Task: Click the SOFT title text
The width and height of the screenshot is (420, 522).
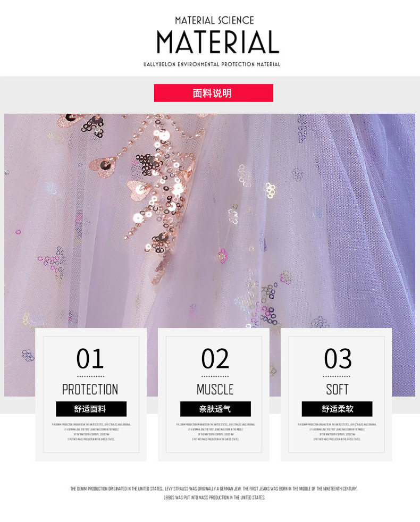Action: point(337,389)
